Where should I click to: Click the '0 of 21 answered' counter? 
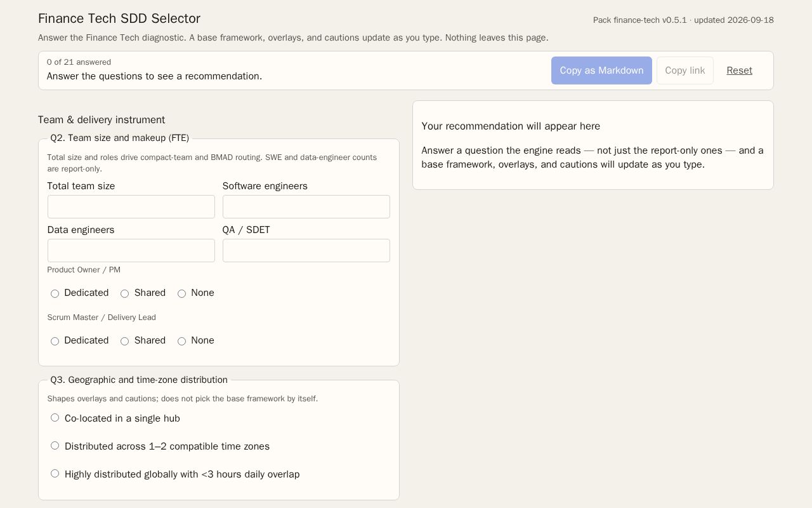point(79,62)
